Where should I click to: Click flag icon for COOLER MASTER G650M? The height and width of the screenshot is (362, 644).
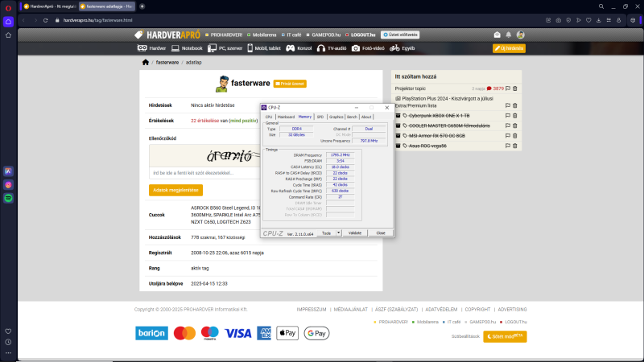508,125
